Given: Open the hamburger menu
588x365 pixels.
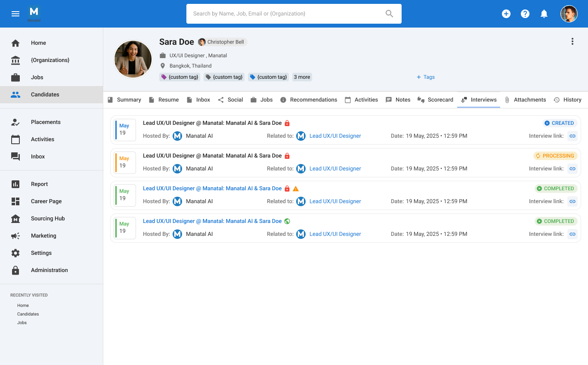Looking at the screenshot, I should (15, 14).
